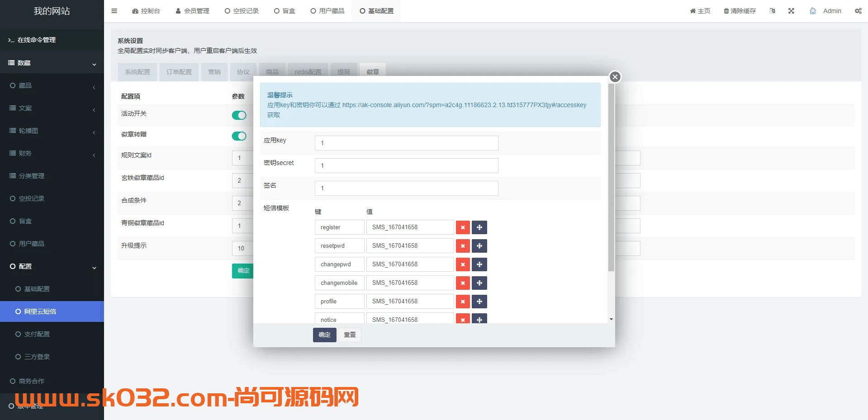Expand the 文案 sidebar submenu
This screenshot has height=420, width=868.
click(x=52, y=108)
